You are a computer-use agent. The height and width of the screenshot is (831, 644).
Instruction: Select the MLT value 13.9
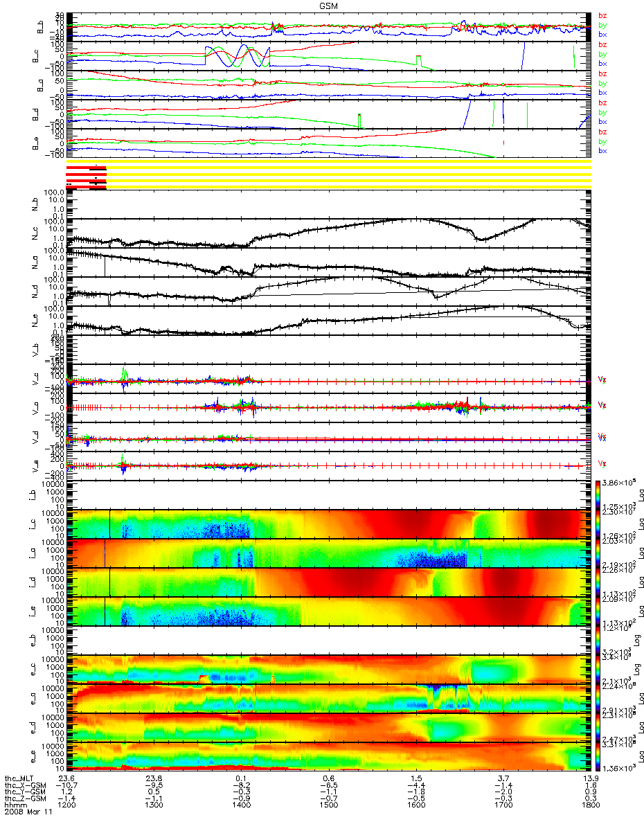pos(589,778)
